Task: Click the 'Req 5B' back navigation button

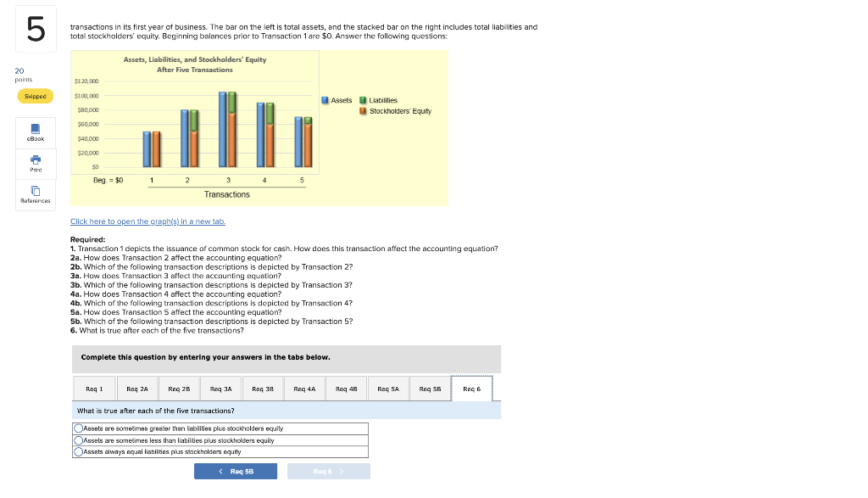Action: pyautogui.click(x=236, y=471)
